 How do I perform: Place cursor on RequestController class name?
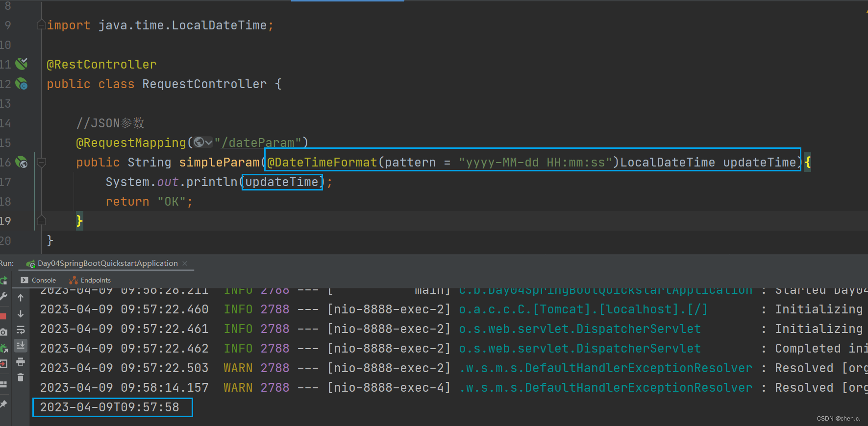coord(204,84)
